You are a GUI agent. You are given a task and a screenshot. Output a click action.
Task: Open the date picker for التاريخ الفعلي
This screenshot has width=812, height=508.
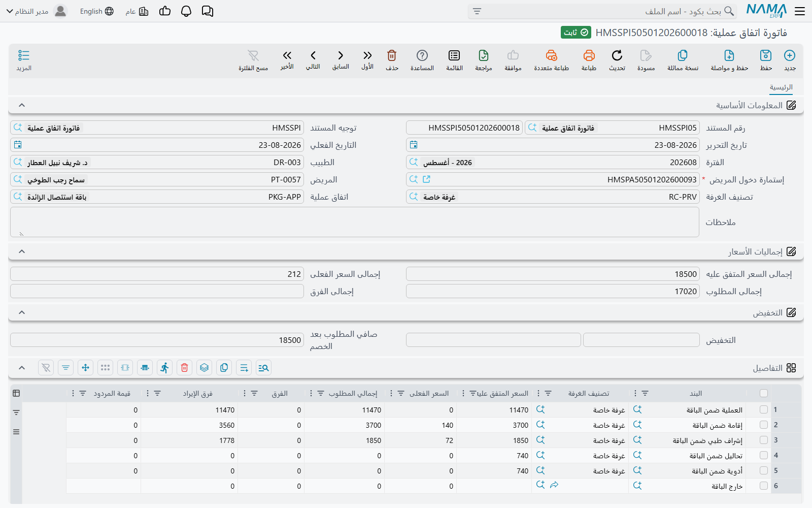(x=18, y=145)
